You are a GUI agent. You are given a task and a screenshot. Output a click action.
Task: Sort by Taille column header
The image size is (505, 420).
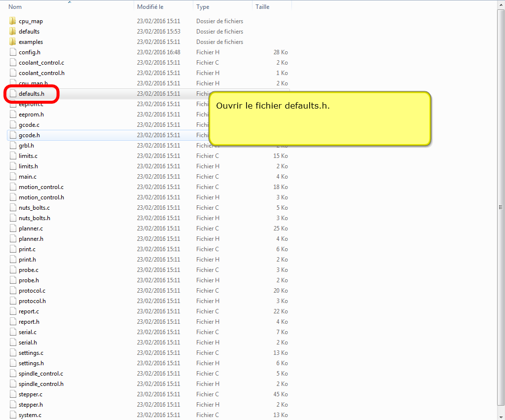[x=262, y=7]
